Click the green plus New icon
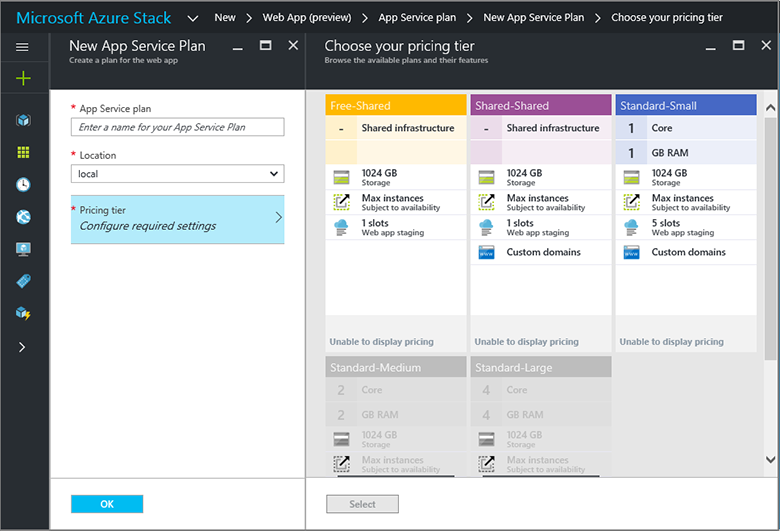The image size is (780, 531). (x=23, y=79)
